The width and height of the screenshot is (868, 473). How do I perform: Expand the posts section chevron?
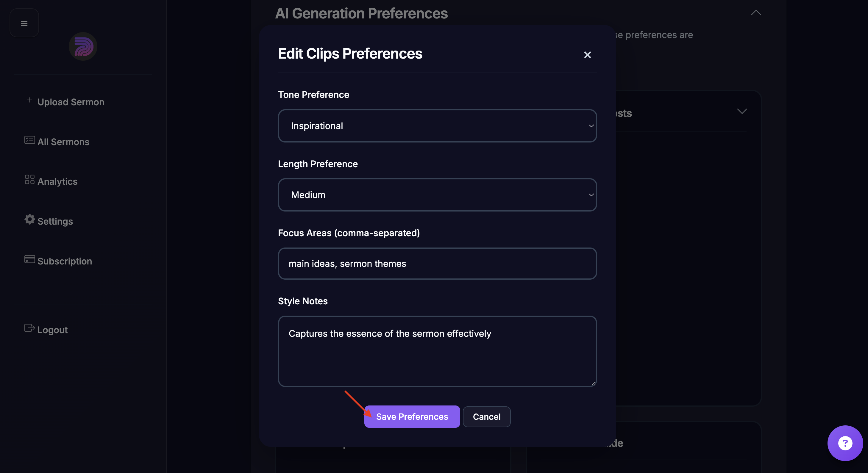point(742,112)
